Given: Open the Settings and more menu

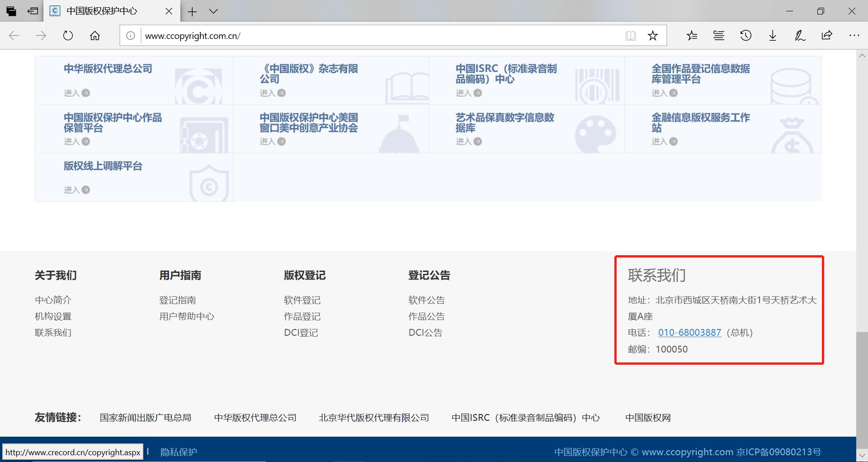Looking at the screenshot, I should coord(854,35).
